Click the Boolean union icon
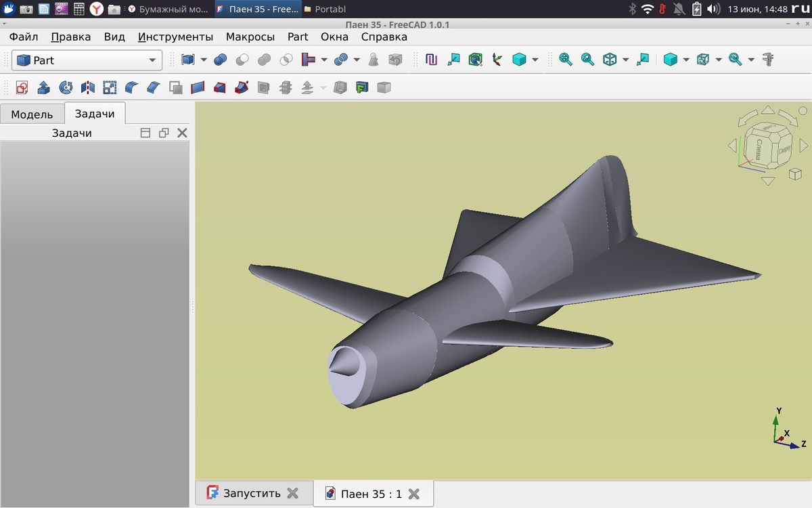The height and width of the screenshot is (508, 812). 265,60
